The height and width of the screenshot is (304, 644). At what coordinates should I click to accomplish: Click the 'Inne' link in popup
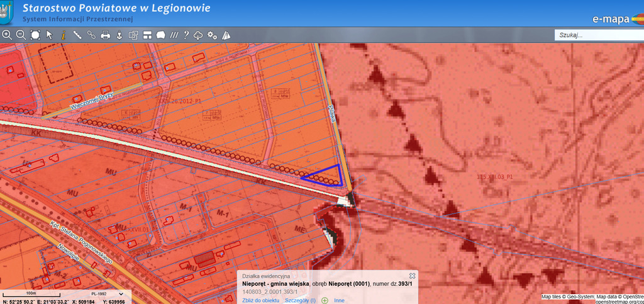pyautogui.click(x=339, y=300)
